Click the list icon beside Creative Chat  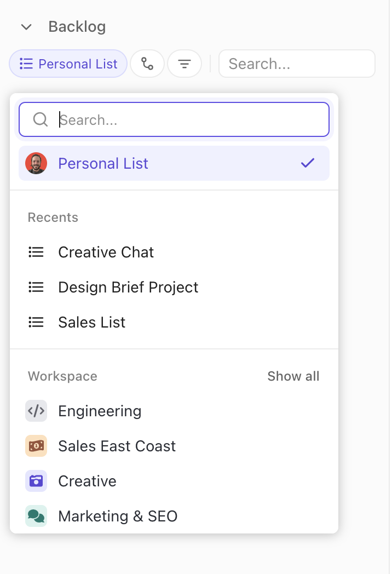[36, 252]
